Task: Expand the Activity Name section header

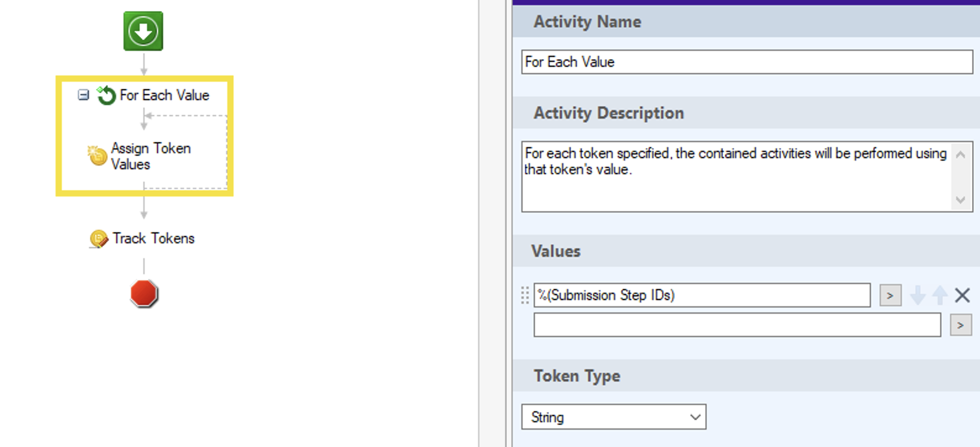Action: point(587,22)
